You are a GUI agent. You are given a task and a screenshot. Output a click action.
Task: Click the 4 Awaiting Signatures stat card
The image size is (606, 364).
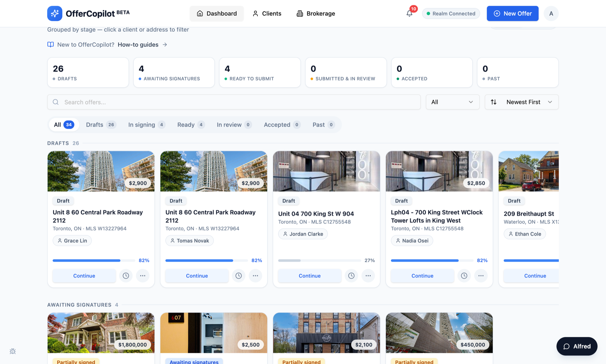174,72
